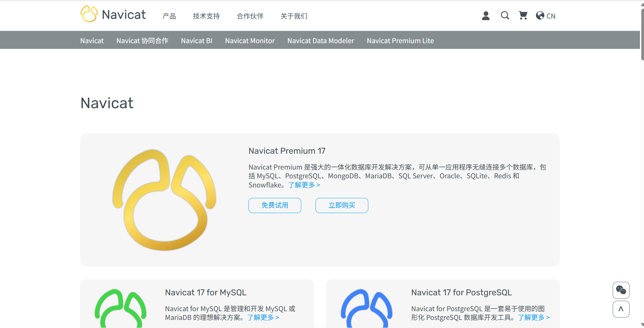Select the Navicat 协同合作 tab
The width and height of the screenshot is (644, 328).
tap(142, 41)
